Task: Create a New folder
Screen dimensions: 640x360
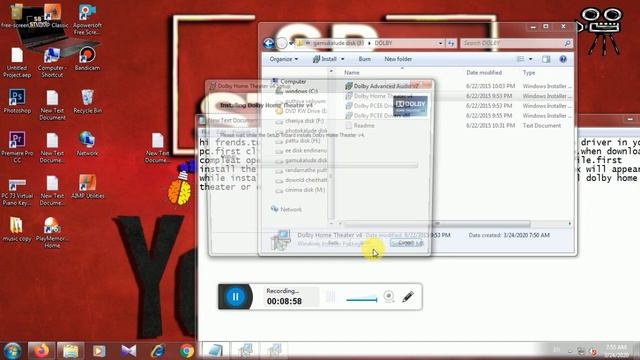Action: pos(398,59)
